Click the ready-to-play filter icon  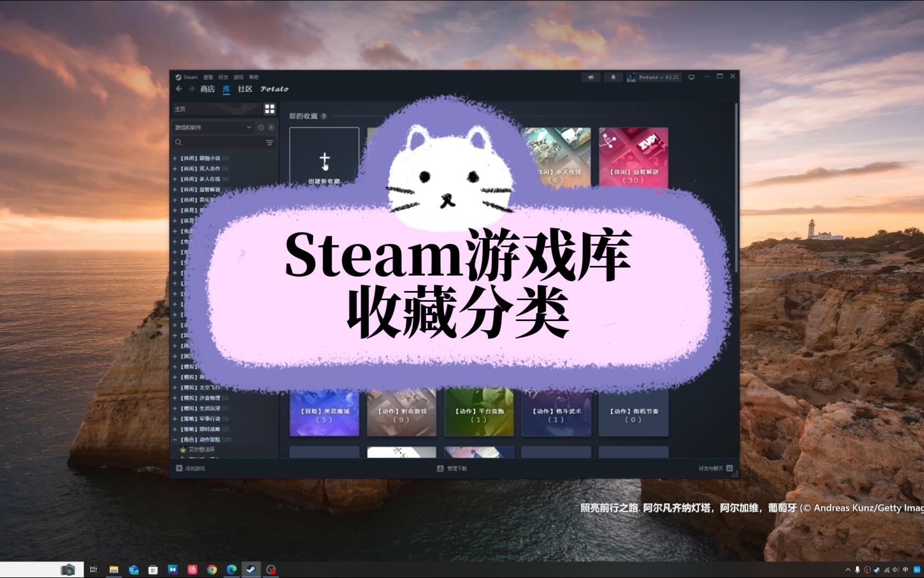point(271,127)
